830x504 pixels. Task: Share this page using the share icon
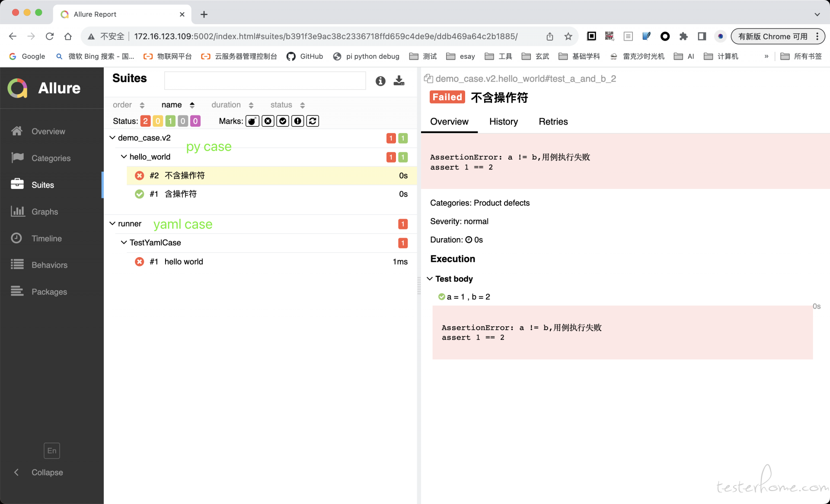click(549, 36)
